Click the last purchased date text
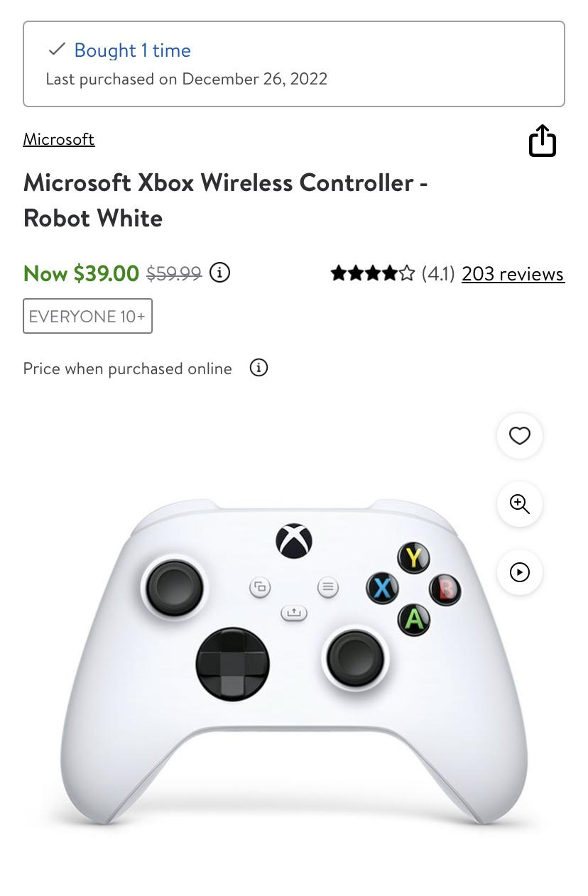The width and height of the screenshot is (588, 896). click(186, 79)
